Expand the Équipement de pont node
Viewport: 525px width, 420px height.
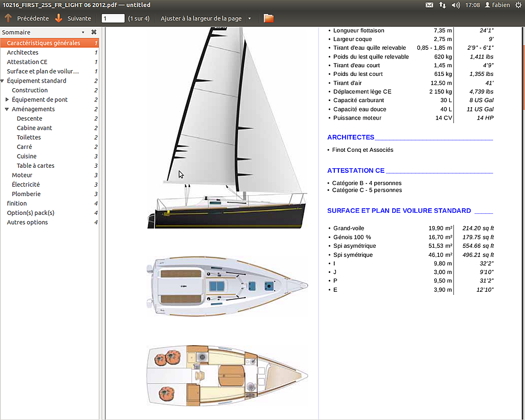[7, 99]
